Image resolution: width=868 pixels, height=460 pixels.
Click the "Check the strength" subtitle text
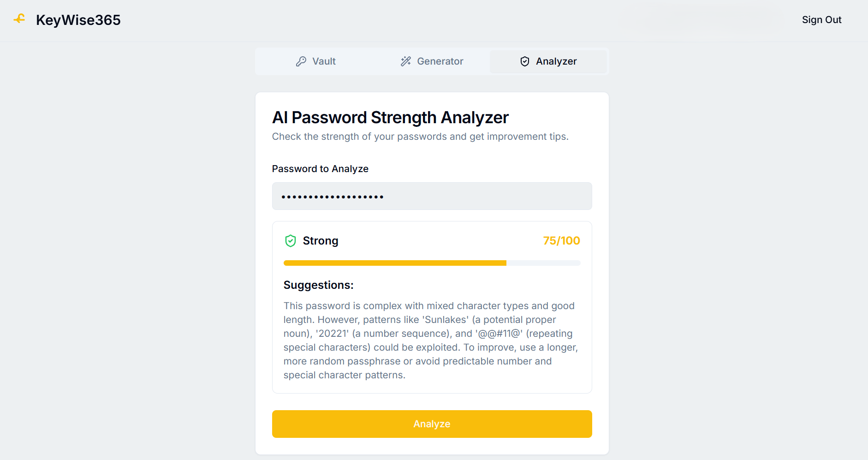click(420, 137)
